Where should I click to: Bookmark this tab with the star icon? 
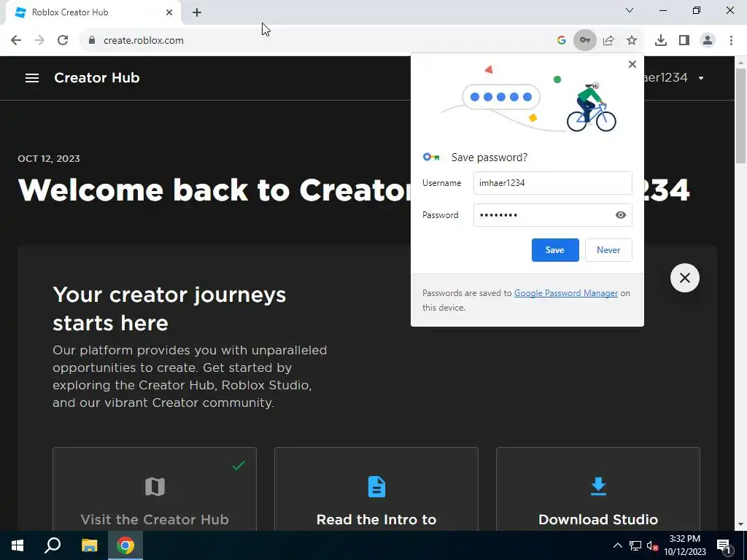click(x=632, y=41)
